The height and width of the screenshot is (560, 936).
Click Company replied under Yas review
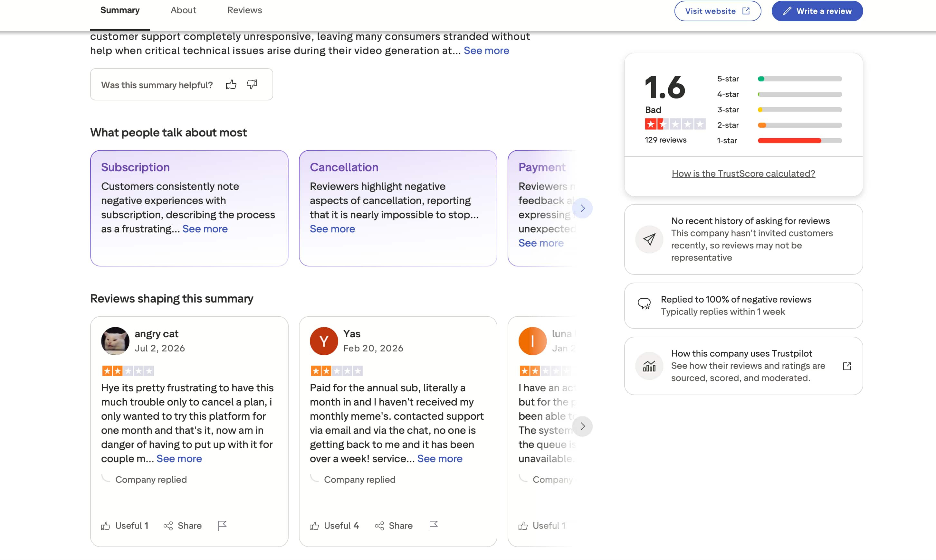coord(359,480)
